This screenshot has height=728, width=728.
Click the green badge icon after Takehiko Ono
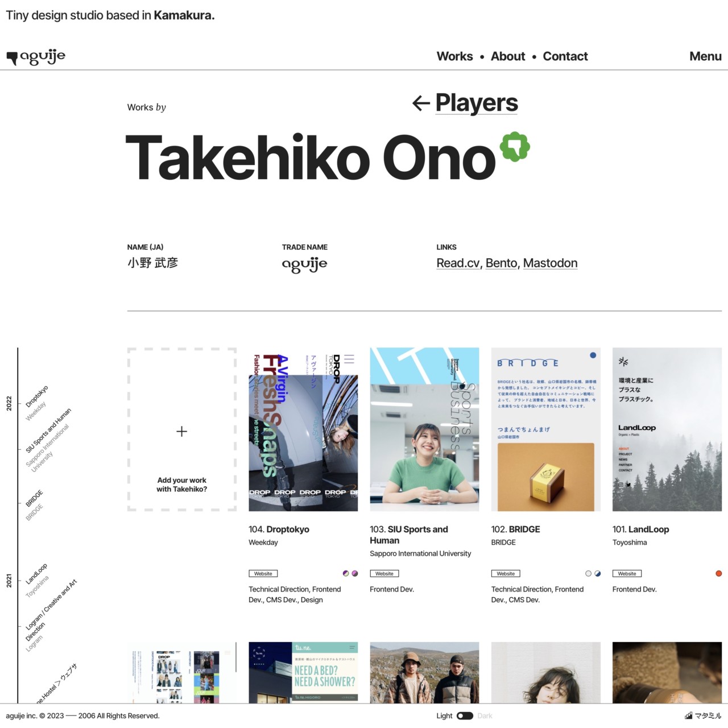515,147
